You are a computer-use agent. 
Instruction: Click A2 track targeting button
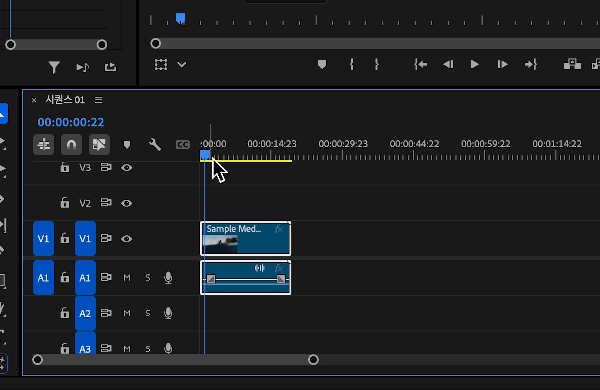point(85,313)
